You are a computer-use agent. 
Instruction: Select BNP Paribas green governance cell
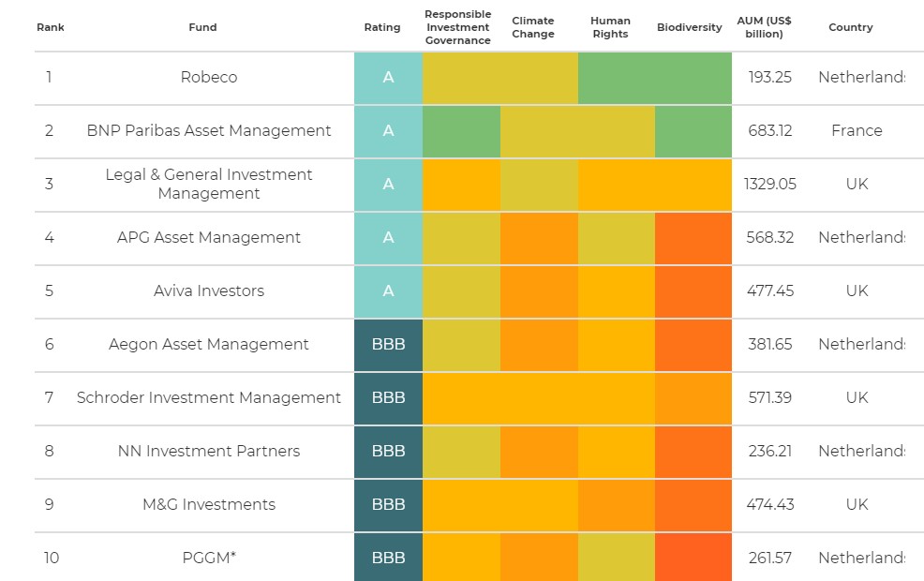coord(461,131)
